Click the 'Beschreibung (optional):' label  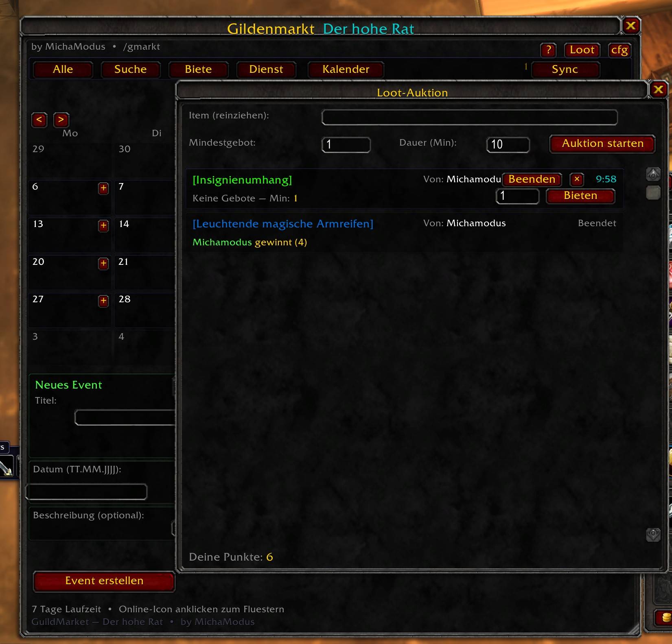tap(88, 515)
